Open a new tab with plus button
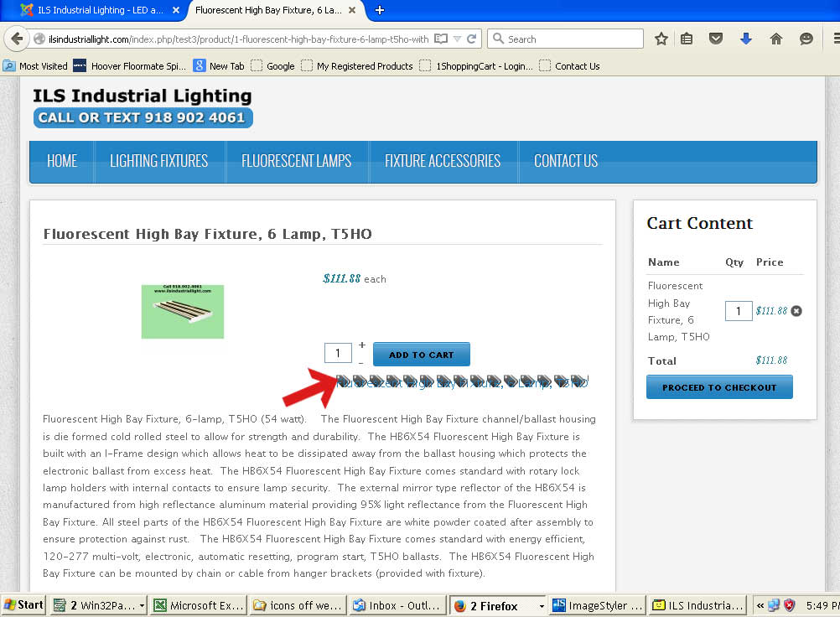Viewport: 840px width, 617px height. (379, 10)
